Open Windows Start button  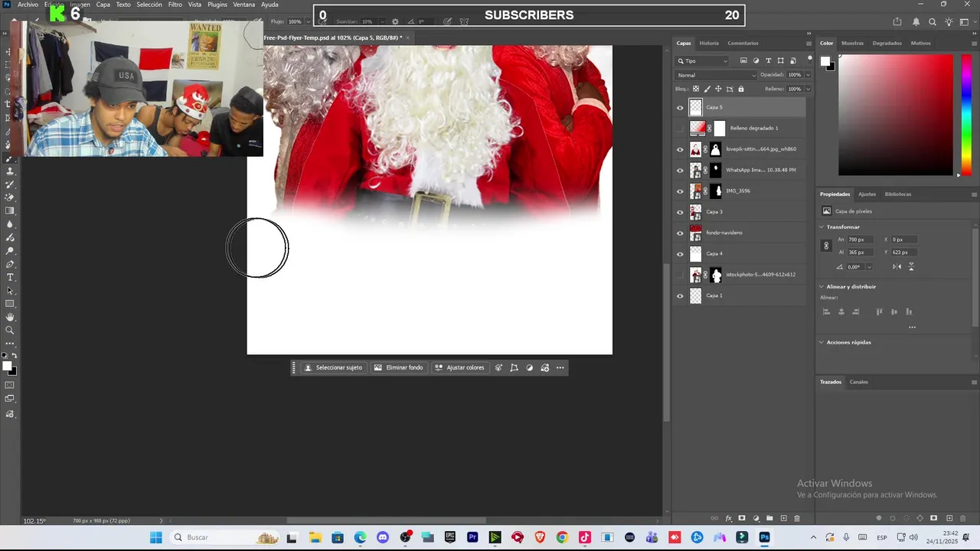(x=156, y=537)
